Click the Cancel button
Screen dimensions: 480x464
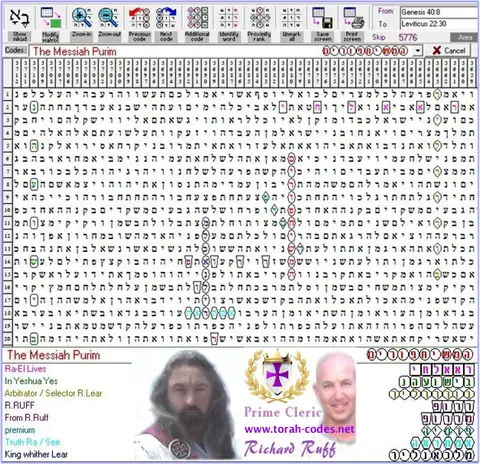448,51
